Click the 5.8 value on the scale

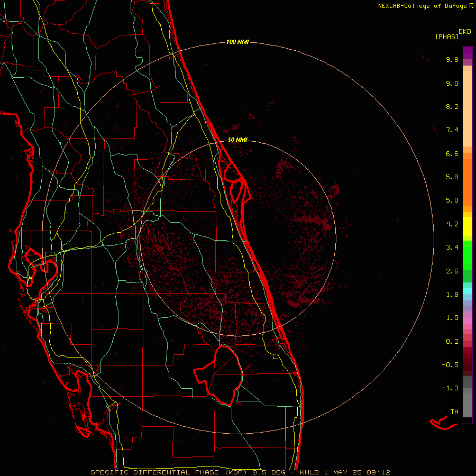pos(452,177)
